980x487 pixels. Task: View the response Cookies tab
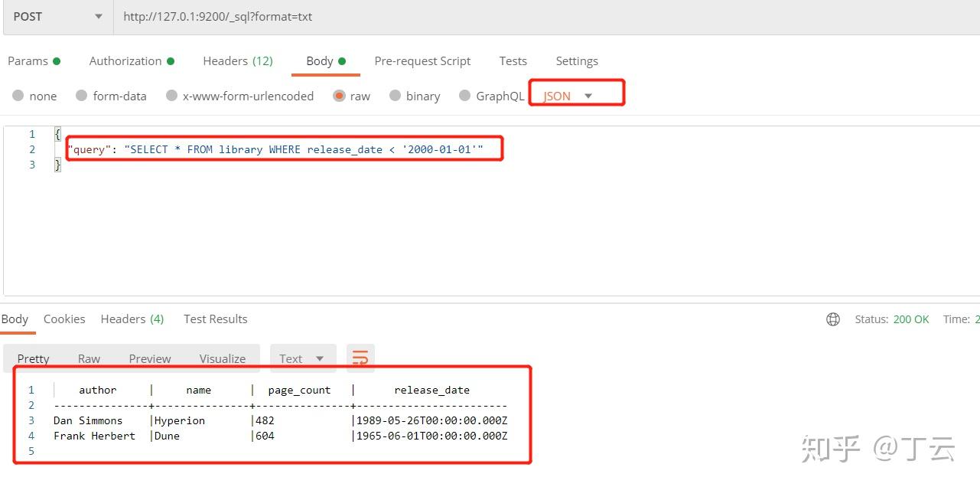(64, 319)
